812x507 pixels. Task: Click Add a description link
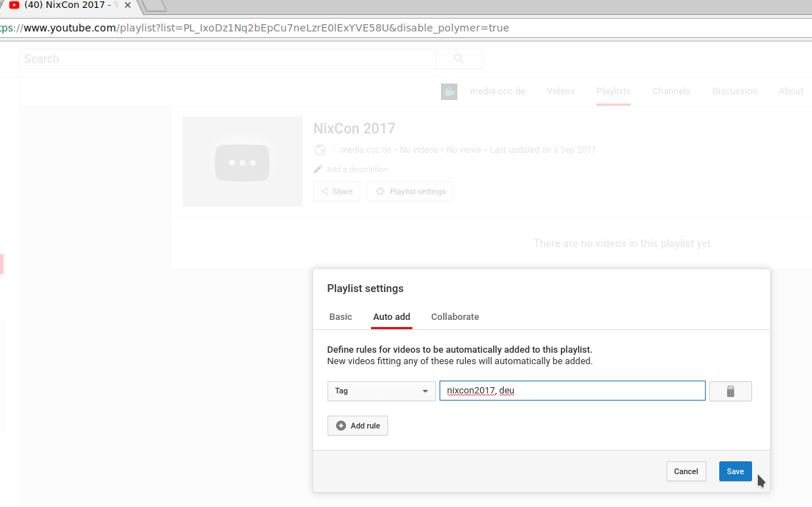357,169
